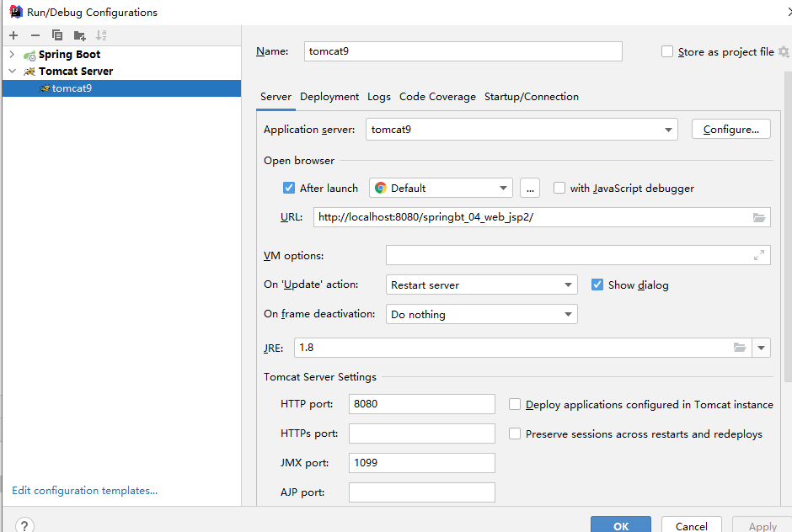Click the JMX port field
The image size is (792, 532).
coord(422,463)
